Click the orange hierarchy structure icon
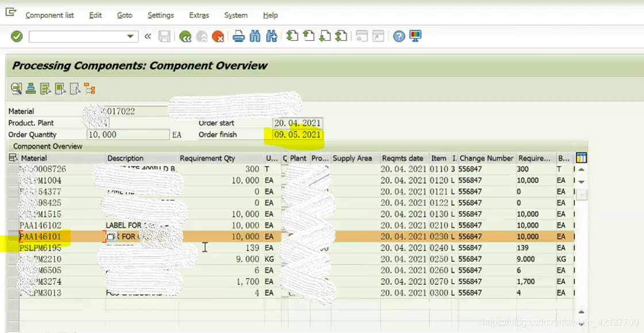Viewport: 644px width, 333px height. 89,88
